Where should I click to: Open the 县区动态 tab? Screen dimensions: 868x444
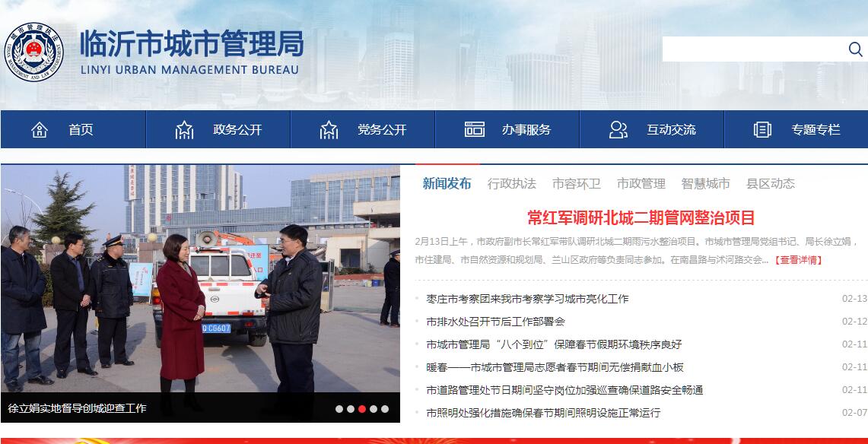click(x=770, y=183)
